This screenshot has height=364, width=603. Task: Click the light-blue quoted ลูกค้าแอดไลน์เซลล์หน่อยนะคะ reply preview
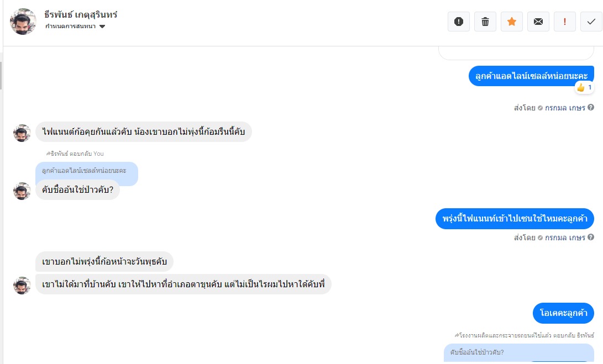click(86, 171)
